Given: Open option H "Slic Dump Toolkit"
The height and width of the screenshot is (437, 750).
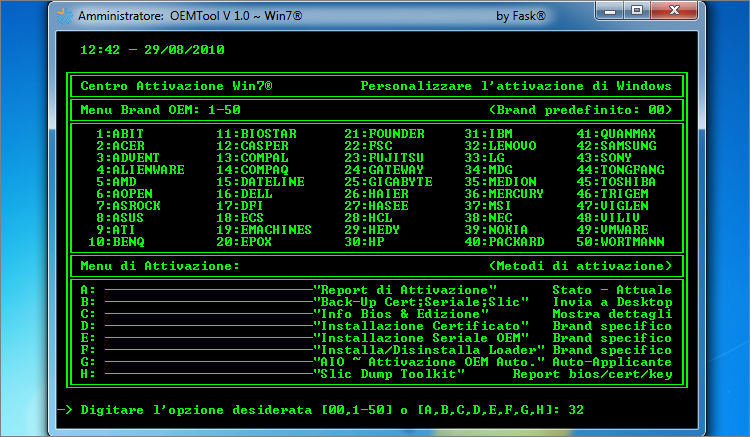Looking at the screenshot, I should tap(390, 374).
